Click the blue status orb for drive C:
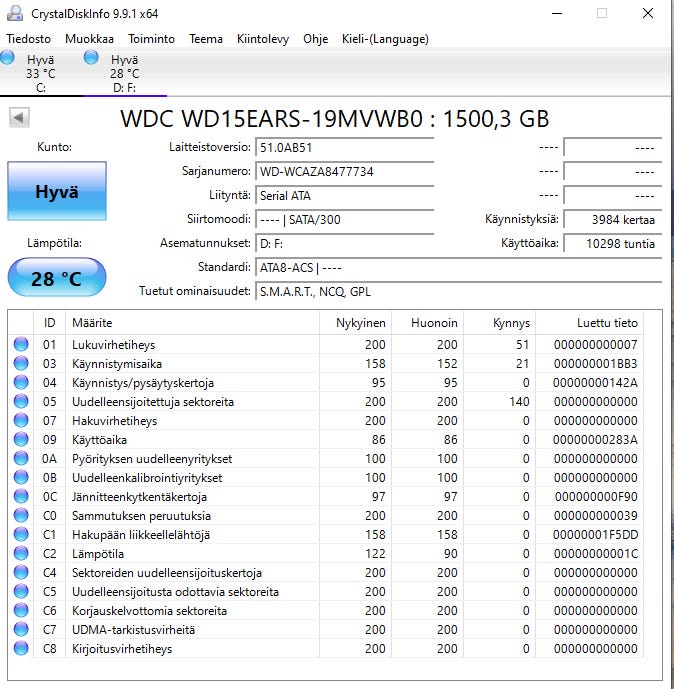Screen dimensions: 674x689 7,58
